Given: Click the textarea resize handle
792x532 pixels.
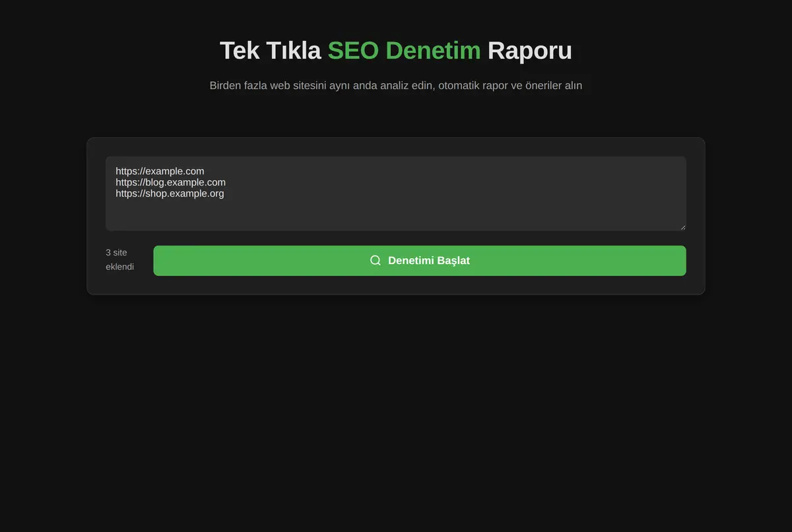Looking at the screenshot, I should pos(682,227).
